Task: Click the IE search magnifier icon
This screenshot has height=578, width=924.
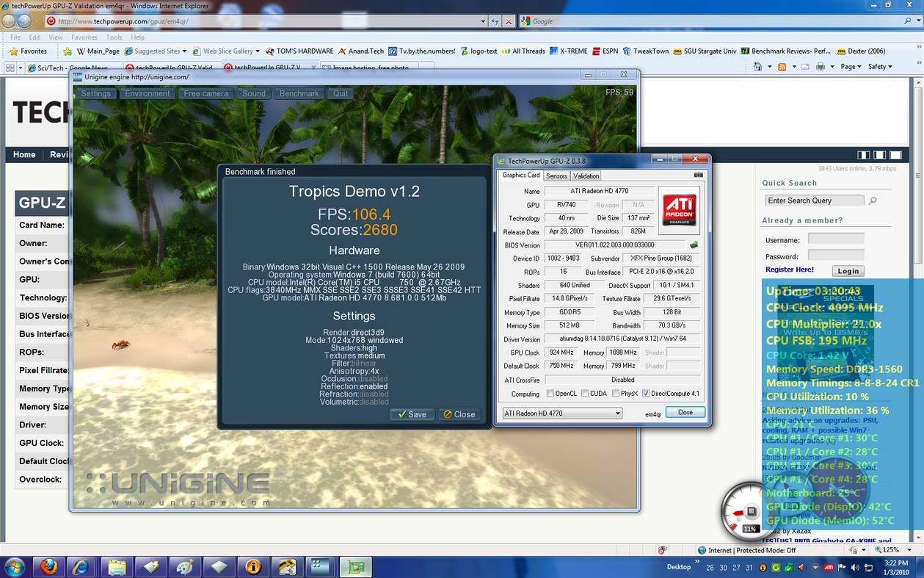Action: point(908,21)
